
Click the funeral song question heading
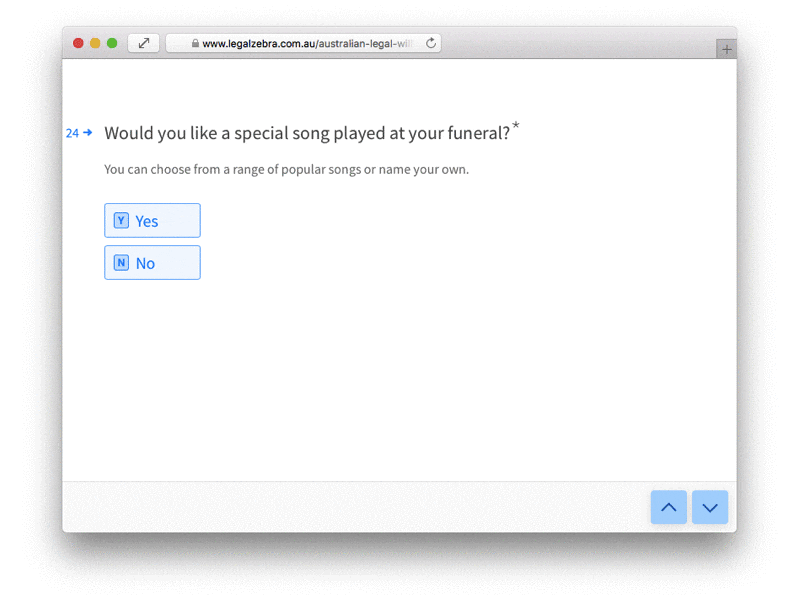(x=307, y=133)
